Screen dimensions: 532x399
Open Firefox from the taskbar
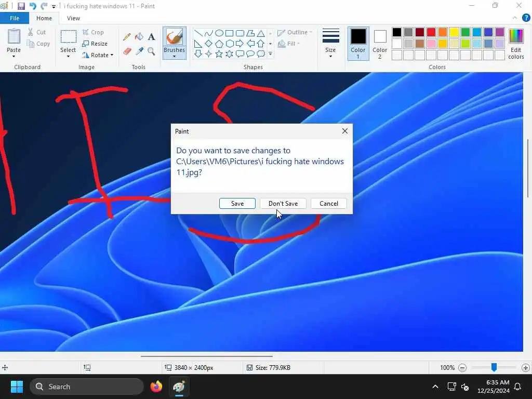pyautogui.click(x=156, y=387)
